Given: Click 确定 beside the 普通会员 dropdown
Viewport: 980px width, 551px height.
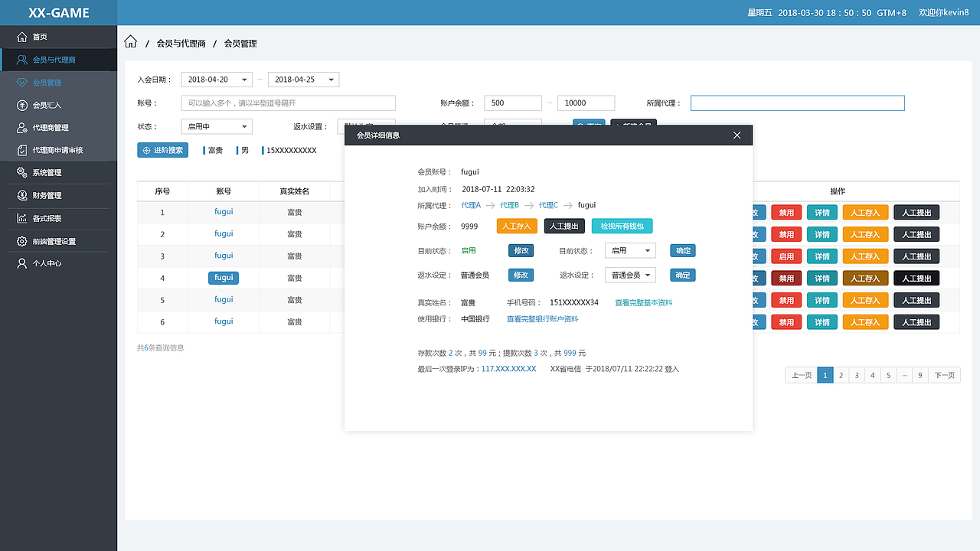Looking at the screenshot, I should (x=683, y=275).
